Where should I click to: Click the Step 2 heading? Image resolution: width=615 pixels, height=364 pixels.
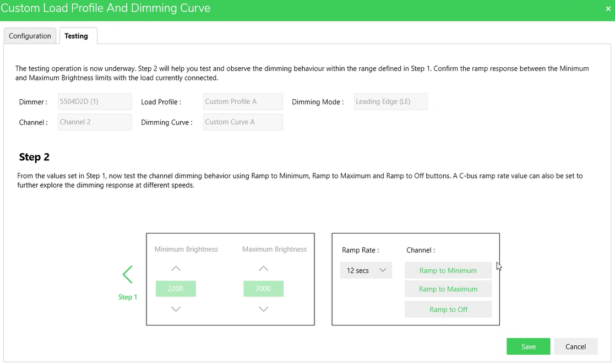[34, 157]
